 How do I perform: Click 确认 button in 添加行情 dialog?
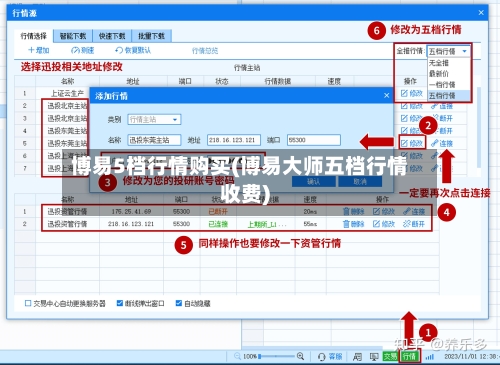[314, 182]
